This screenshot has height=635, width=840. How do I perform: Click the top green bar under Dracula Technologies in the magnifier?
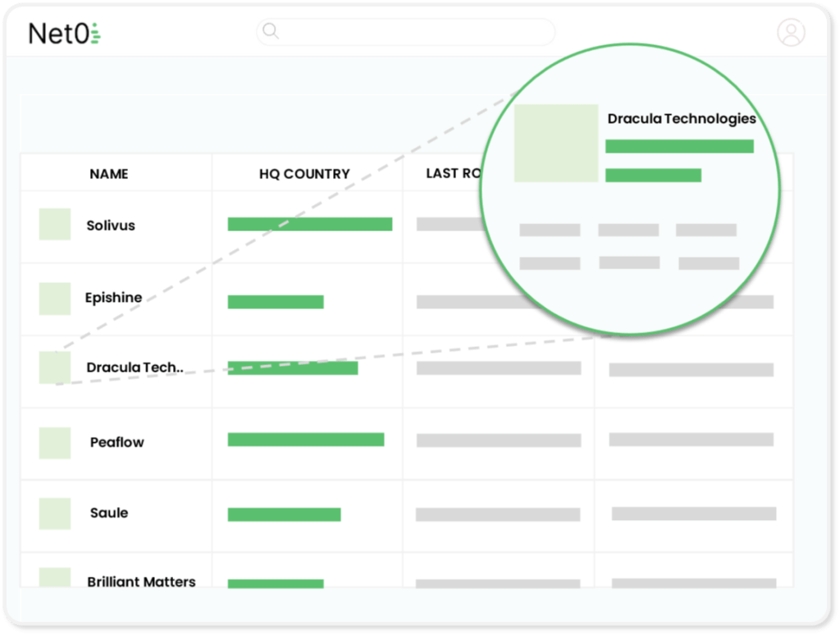679,146
